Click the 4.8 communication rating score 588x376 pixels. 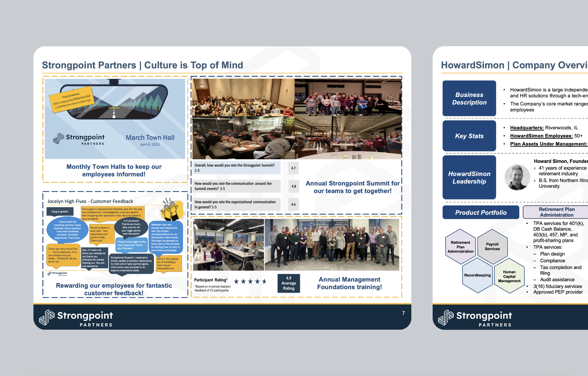pyautogui.click(x=294, y=186)
